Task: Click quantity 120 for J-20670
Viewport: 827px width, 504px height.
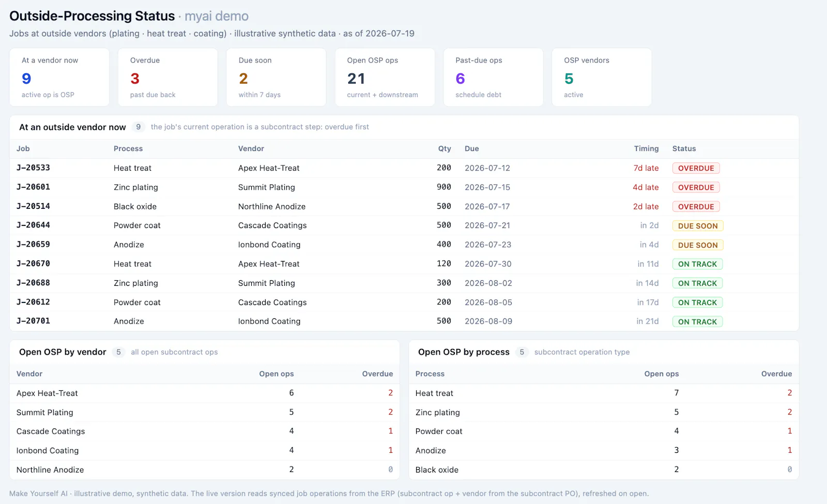Action: [444, 264]
